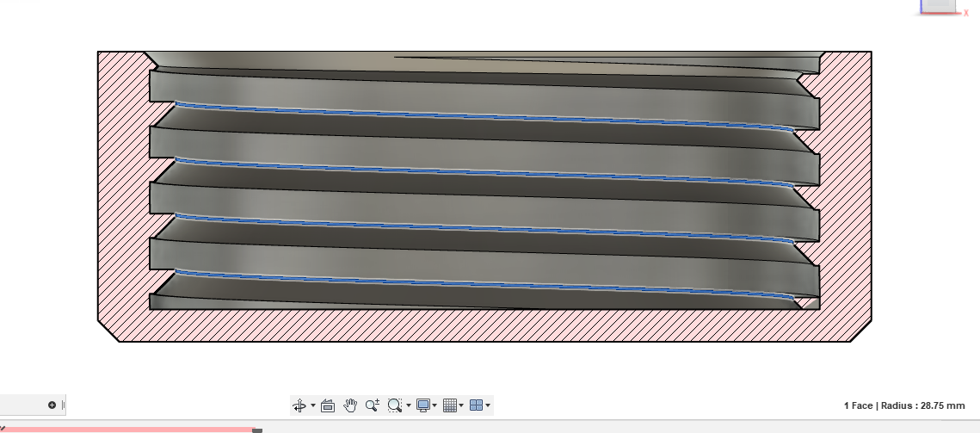Click the "1 Face | Radius : 28.75 mm" status text
980x433 pixels.
coord(904,405)
